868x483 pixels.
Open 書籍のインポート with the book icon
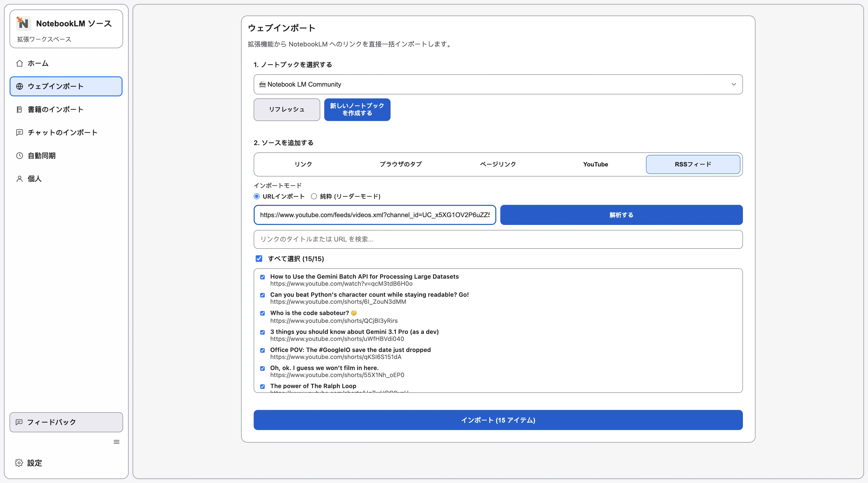(x=19, y=109)
